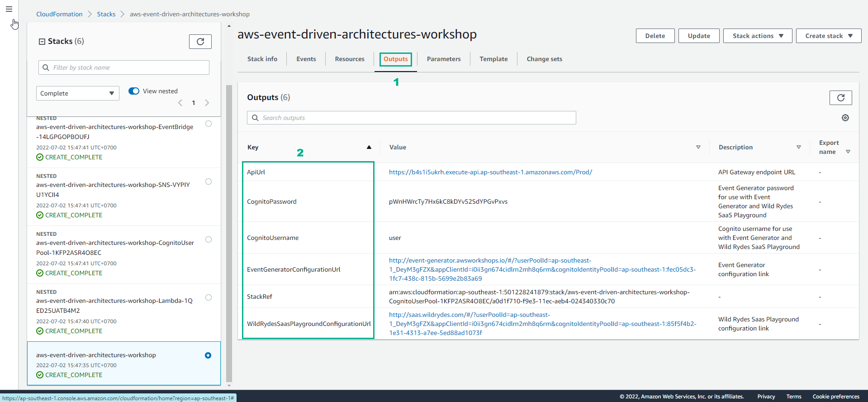
Task: Select the Lambda nested stack radio
Action: [x=209, y=297]
